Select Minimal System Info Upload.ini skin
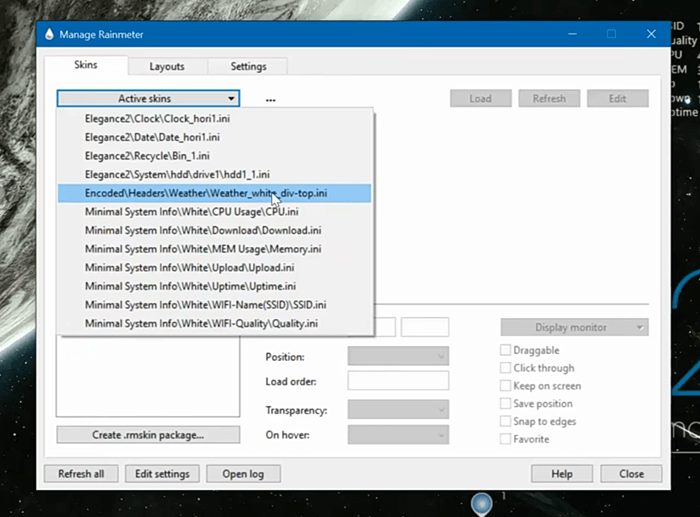The height and width of the screenshot is (517, 700). tap(215, 267)
